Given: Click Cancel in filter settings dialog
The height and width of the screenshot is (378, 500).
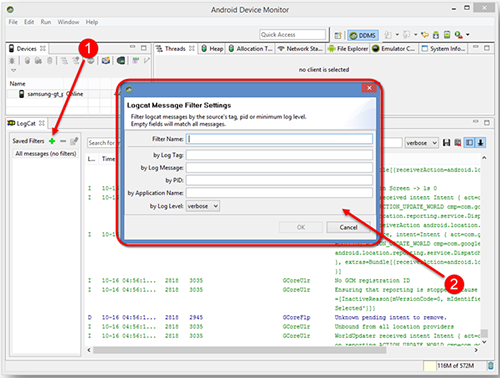Looking at the screenshot, I should click(348, 227).
